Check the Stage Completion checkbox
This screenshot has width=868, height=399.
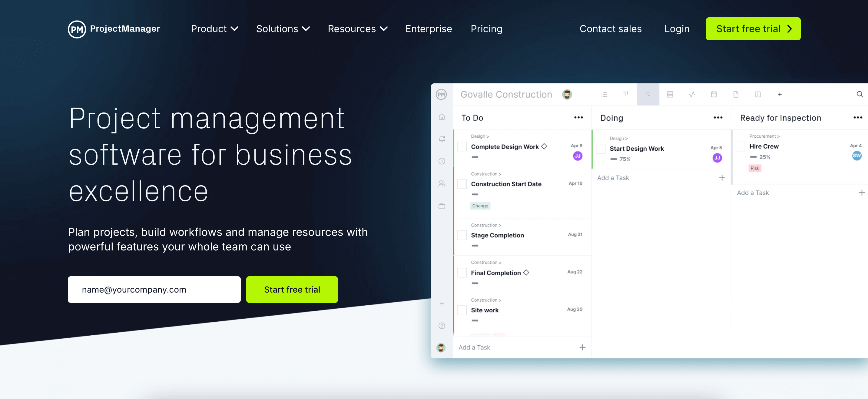point(462,235)
